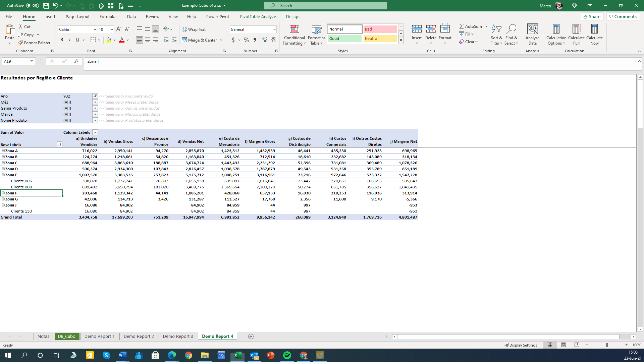
Task: Apply the Good cell style
Action: click(x=344, y=39)
